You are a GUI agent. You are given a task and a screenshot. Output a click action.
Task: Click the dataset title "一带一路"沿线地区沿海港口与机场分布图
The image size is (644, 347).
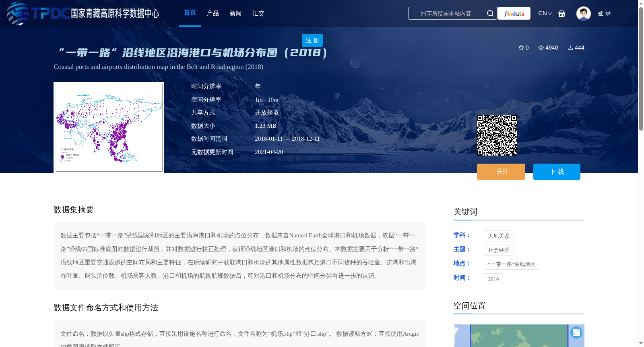pos(192,53)
